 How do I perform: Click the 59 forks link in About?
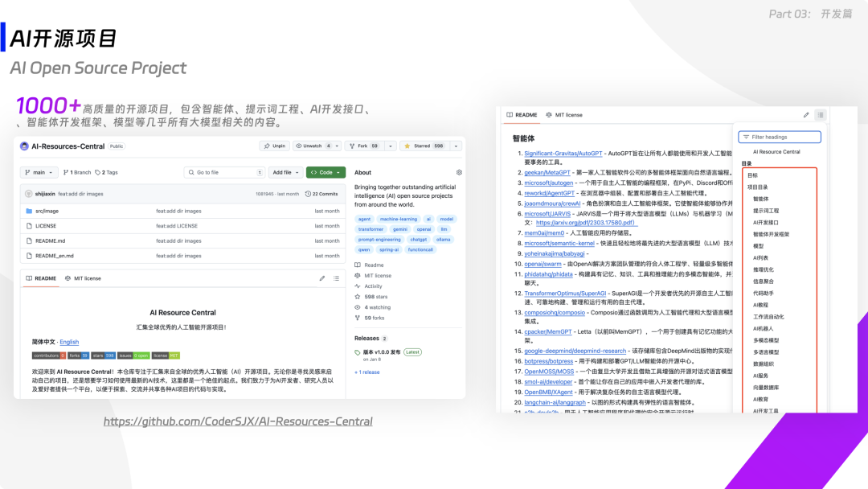coord(370,318)
